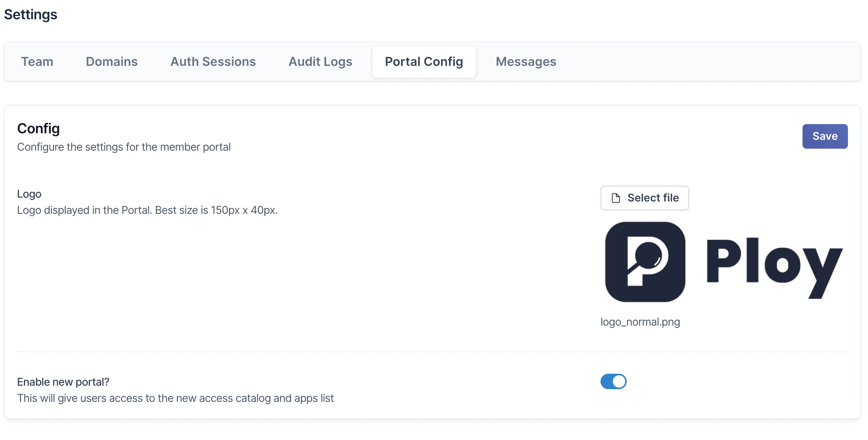
Task: Click the Config section heading
Action: pyautogui.click(x=39, y=128)
